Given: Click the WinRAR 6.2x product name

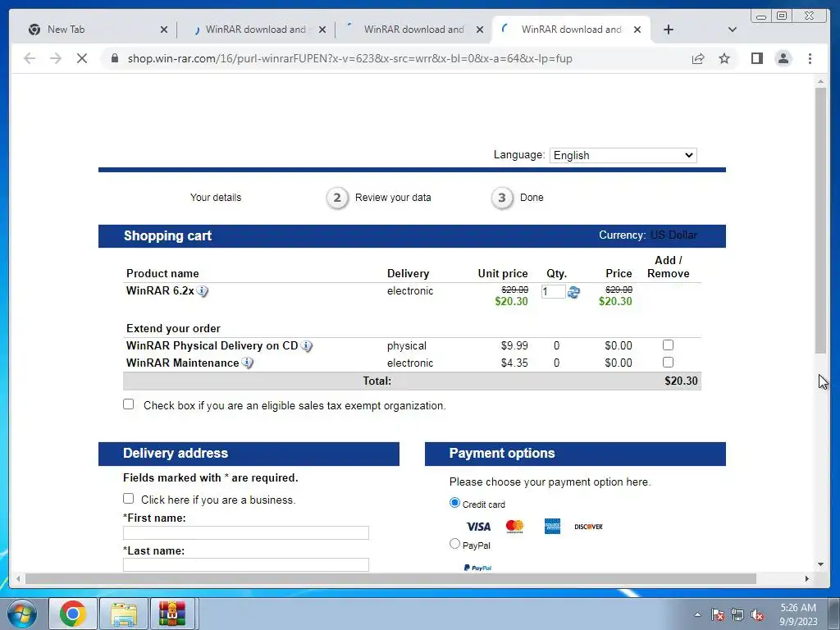Looking at the screenshot, I should pos(160,291).
